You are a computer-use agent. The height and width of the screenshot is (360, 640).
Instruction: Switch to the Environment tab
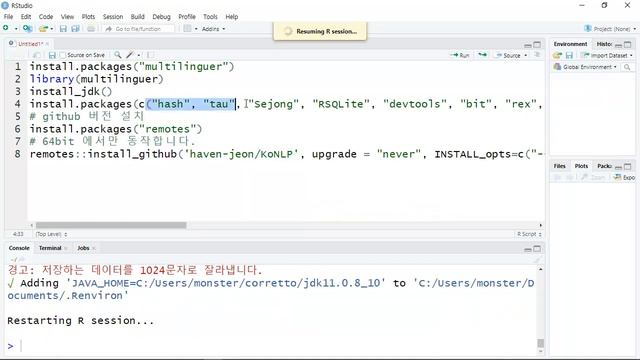pos(570,44)
